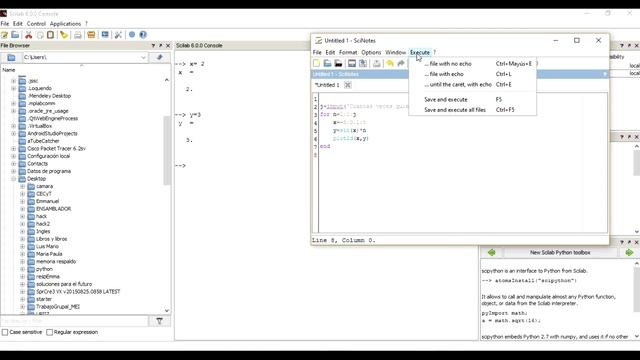Expand the Contacts folder node
Image resolution: width=640 pixels, height=360 pixels.
(13, 164)
